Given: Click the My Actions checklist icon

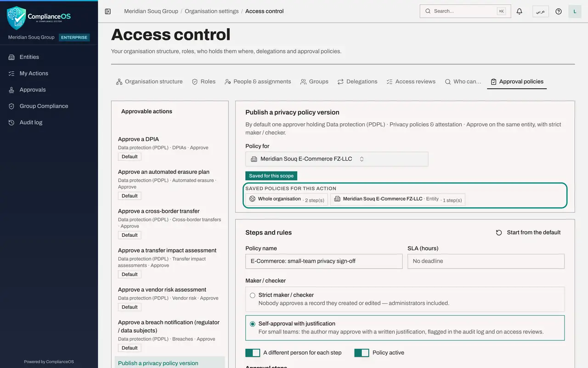Looking at the screenshot, I should click(x=11, y=74).
